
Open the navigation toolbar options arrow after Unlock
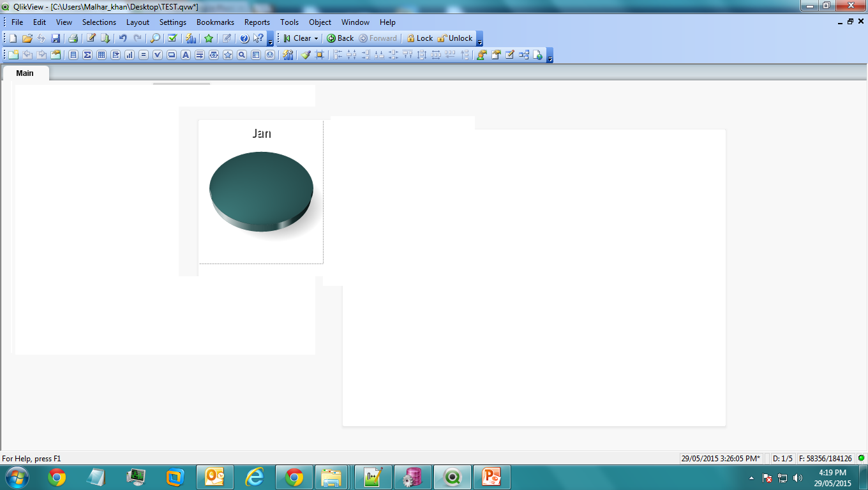pos(479,40)
